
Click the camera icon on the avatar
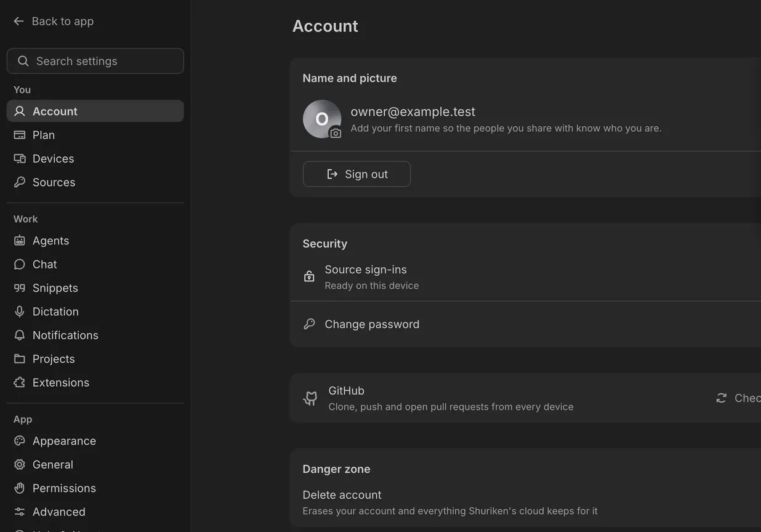click(336, 133)
